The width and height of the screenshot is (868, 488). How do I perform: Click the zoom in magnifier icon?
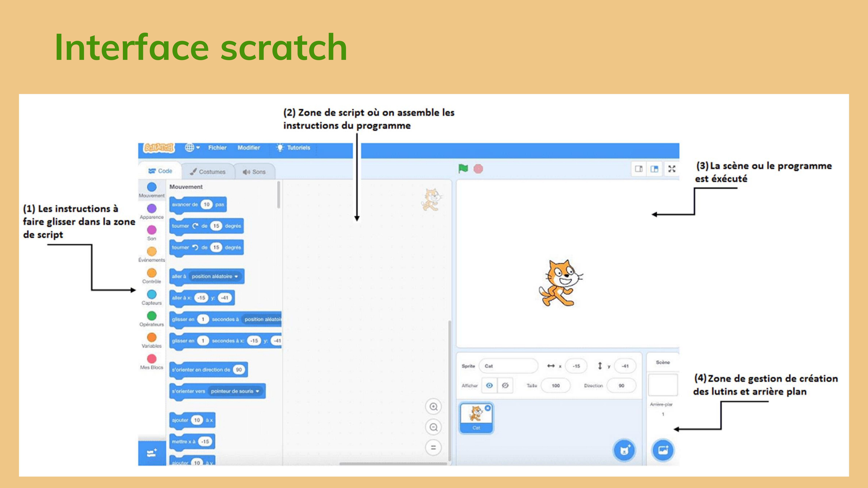point(433,406)
